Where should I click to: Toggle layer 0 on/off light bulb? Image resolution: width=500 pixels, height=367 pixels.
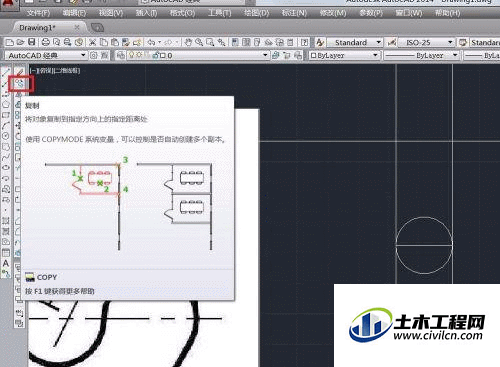pyautogui.click(x=132, y=55)
